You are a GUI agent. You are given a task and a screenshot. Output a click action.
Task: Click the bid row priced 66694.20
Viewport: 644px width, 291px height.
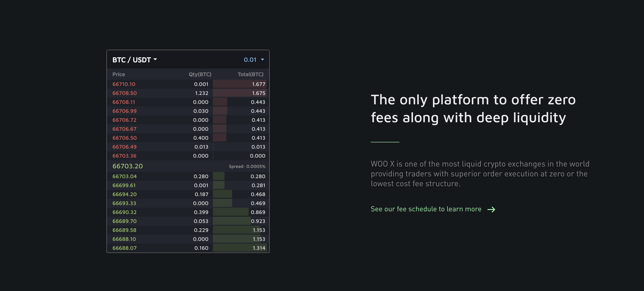point(125,194)
